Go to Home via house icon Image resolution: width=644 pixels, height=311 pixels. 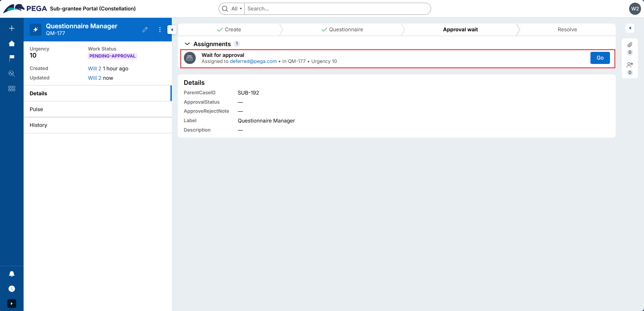click(x=12, y=43)
